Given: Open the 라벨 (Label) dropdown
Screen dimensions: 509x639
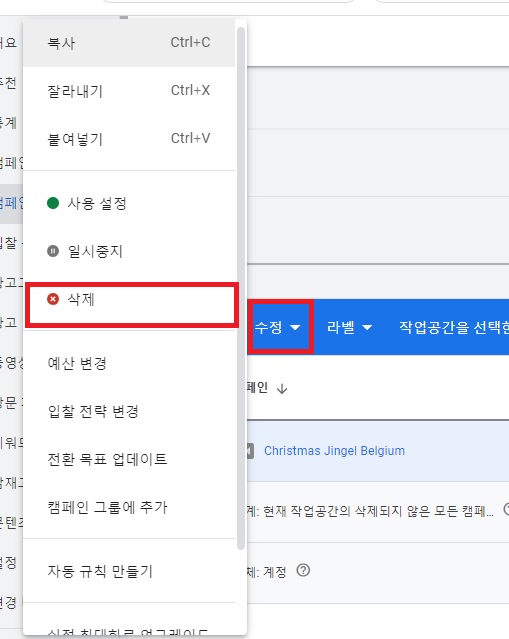Looking at the screenshot, I should [349, 327].
